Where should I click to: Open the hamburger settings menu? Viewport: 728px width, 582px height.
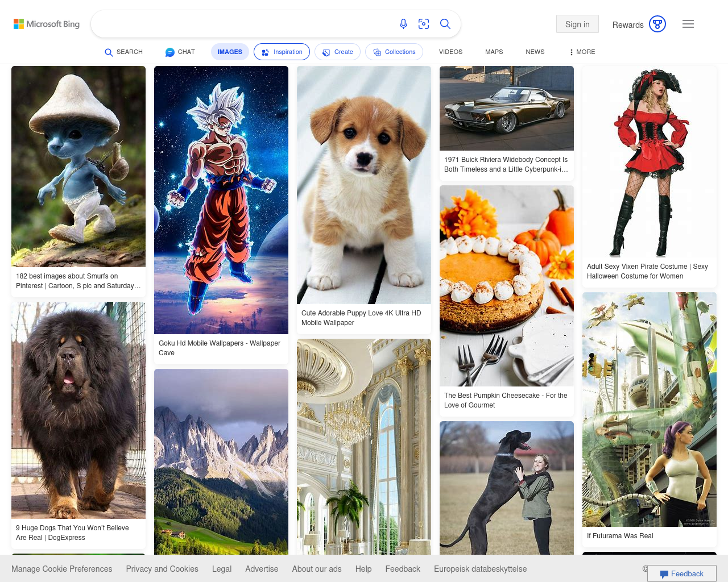click(x=688, y=24)
